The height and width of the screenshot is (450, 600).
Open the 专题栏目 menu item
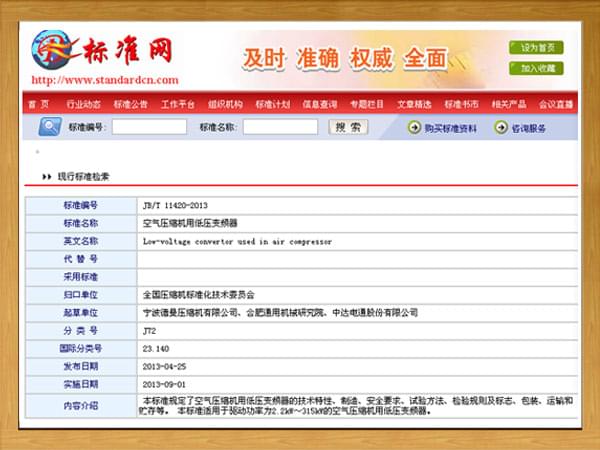367,104
